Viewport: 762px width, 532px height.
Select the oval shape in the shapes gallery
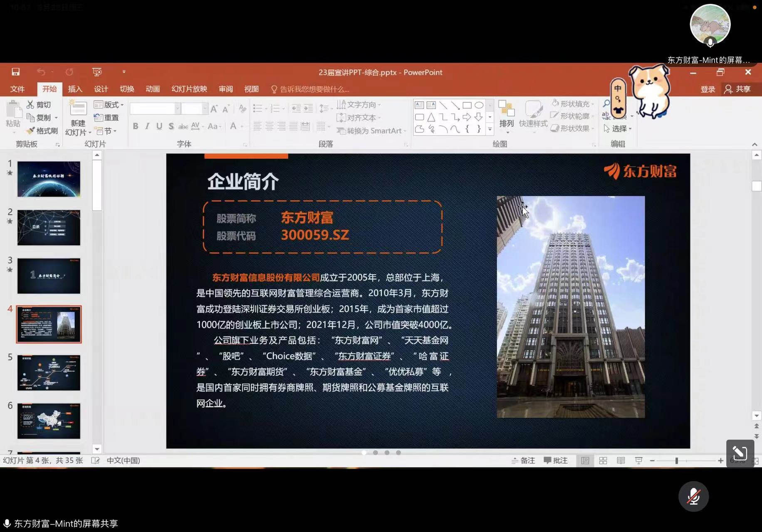479,105
